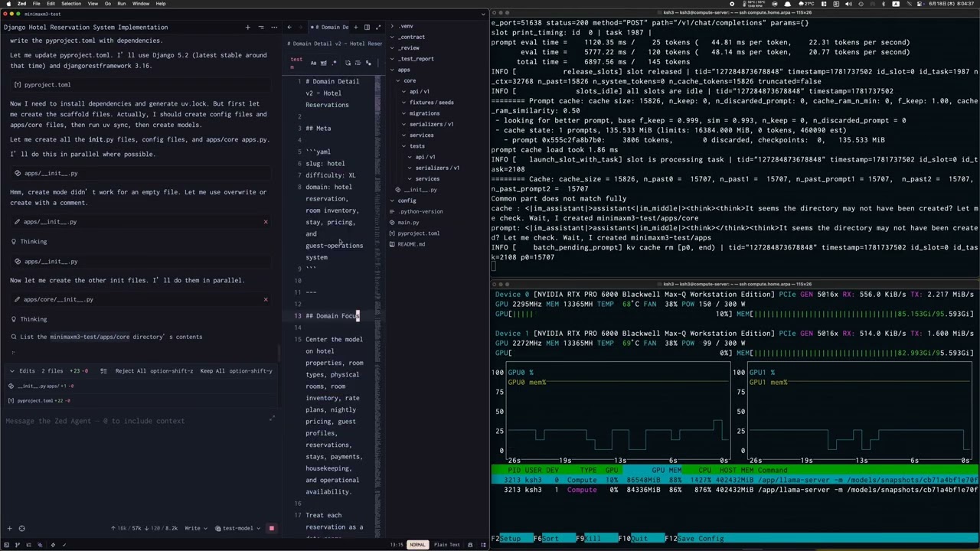Open the Write profile dropdown
The height and width of the screenshot is (551, 980).
[x=195, y=528]
